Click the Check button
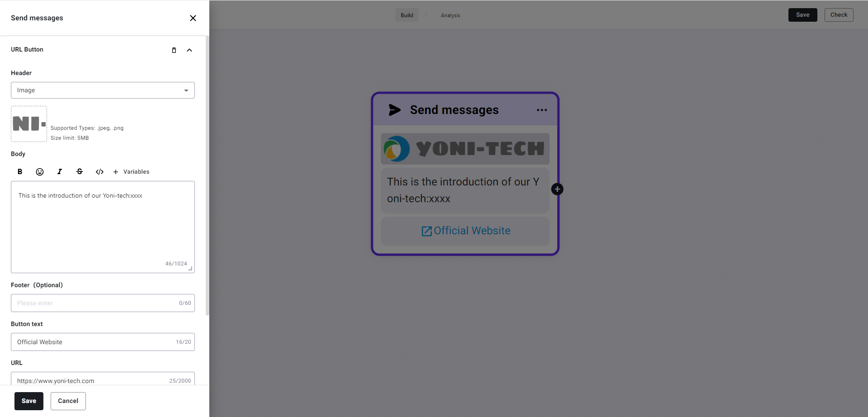The height and width of the screenshot is (417, 868). tap(839, 15)
